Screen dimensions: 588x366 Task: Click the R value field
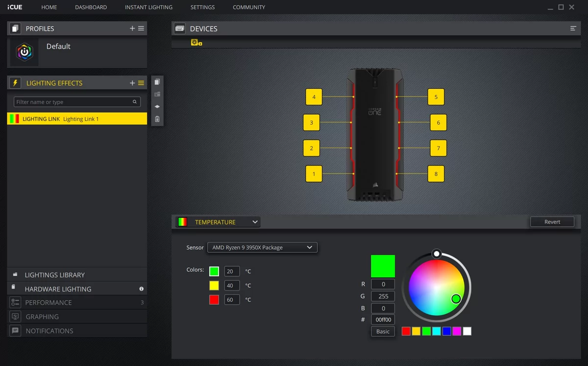(x=383, y=284)
